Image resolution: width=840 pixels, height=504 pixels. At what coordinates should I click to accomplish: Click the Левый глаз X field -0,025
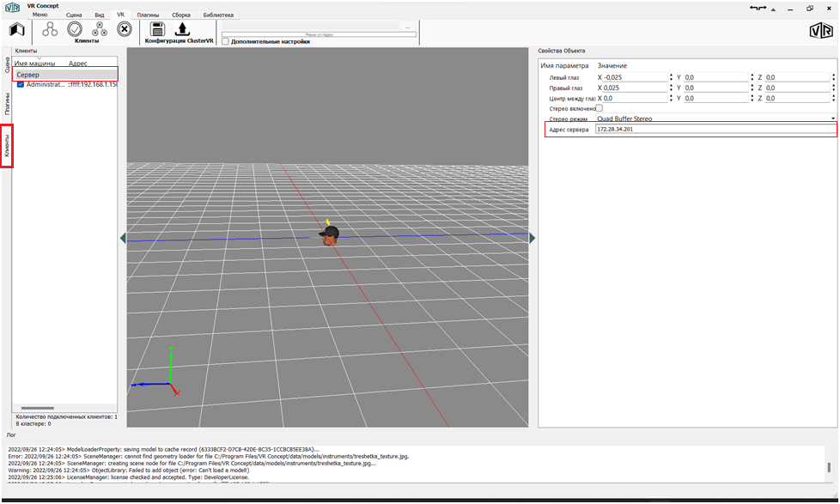pos(635,77)
